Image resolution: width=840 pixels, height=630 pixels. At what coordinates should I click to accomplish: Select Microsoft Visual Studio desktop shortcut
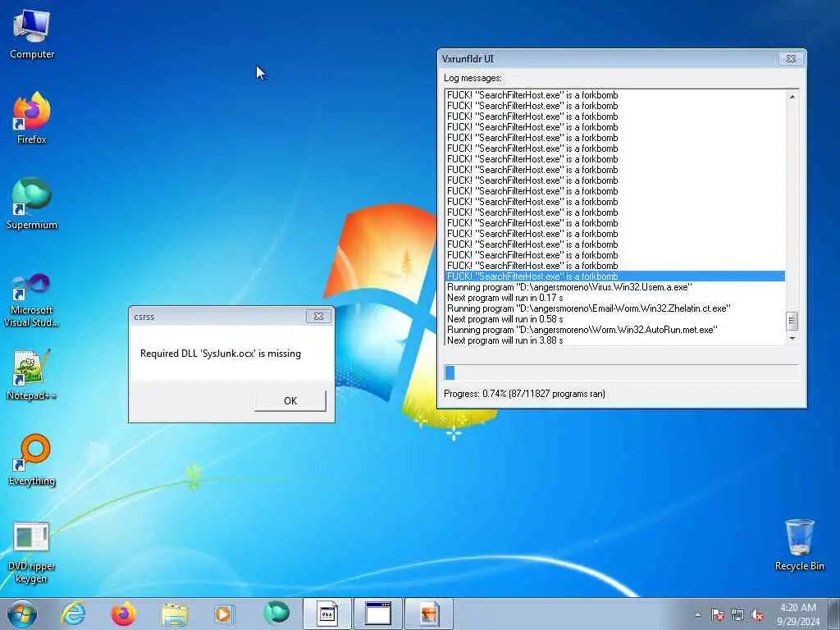tap(32, 300)
